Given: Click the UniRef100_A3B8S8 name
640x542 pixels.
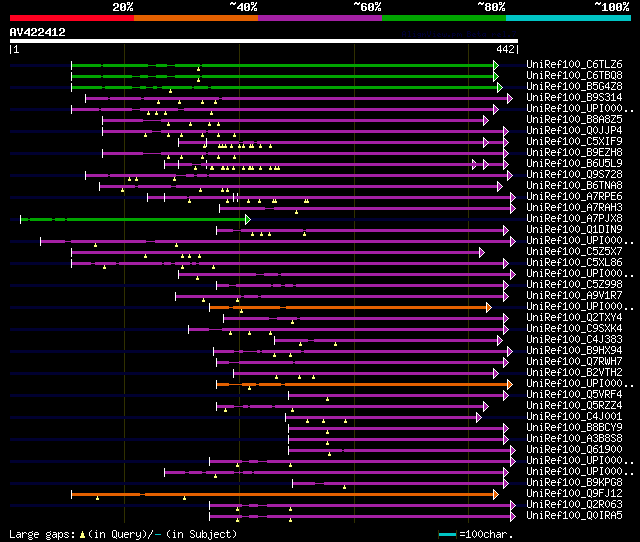Looking at the screenshot, I should click(574, 439).
